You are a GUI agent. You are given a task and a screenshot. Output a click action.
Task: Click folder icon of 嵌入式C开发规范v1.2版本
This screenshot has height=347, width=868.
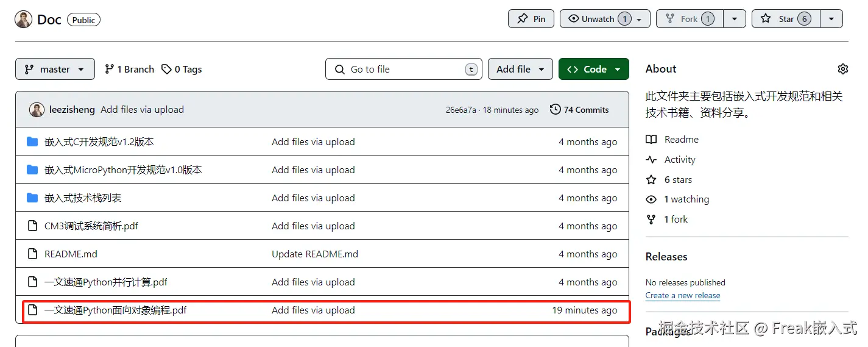(x=32, y=142)
